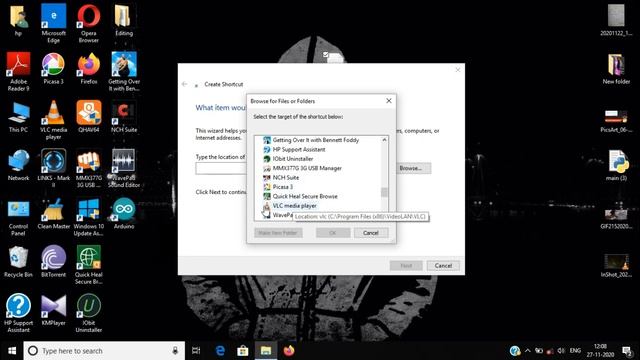Open File Explorer from the taskbar

click(x=266, y=351)
